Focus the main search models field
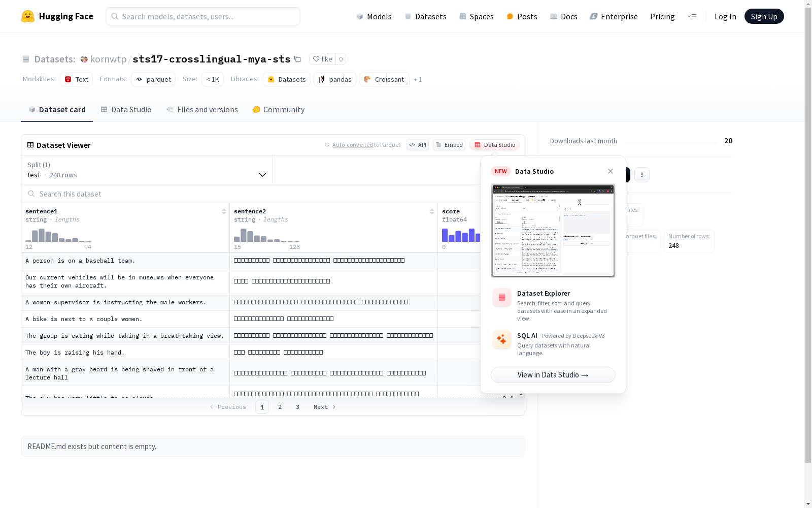Image resolution: width=812 pixels, height=508 pixels. pos(203,16)
